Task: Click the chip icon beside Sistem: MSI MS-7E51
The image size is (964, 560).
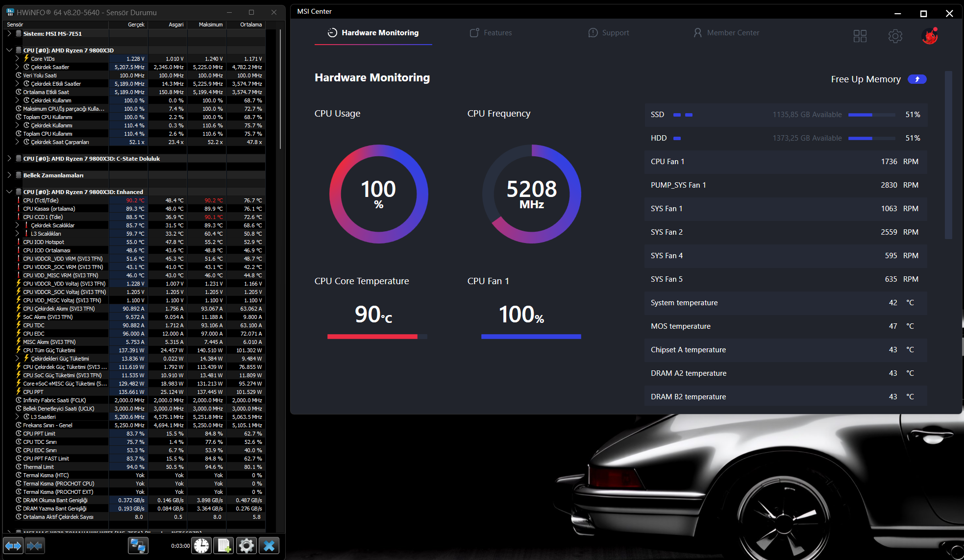Action: coord(19,34)
